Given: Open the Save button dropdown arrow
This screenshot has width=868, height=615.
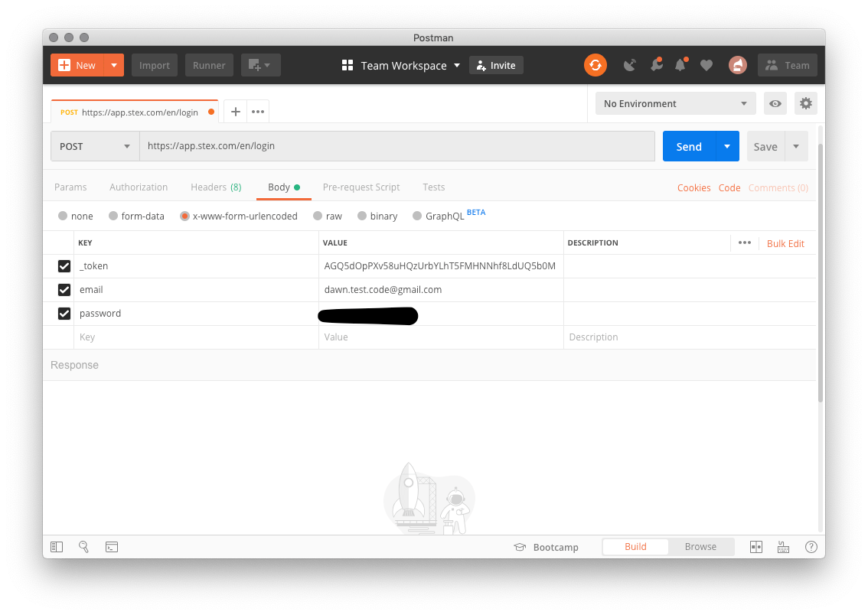Looking at the screenshot, I should (x=796, y=146).
